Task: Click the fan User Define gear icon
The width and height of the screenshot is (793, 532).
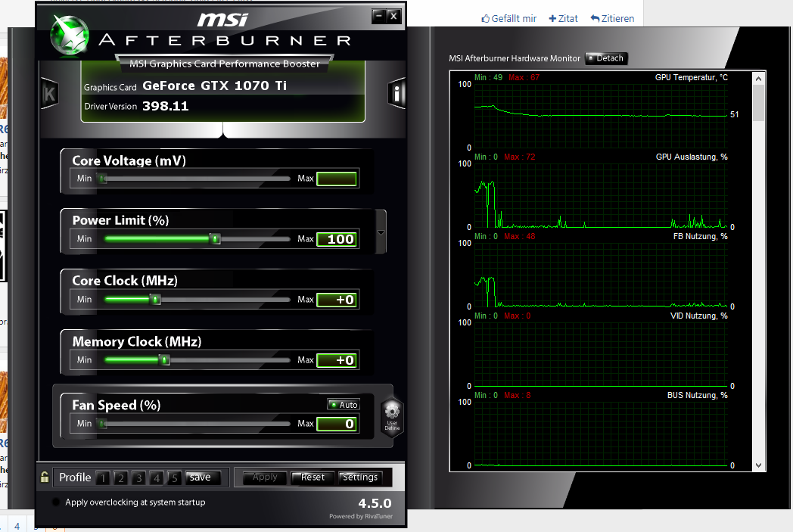Action: point(392,417)
